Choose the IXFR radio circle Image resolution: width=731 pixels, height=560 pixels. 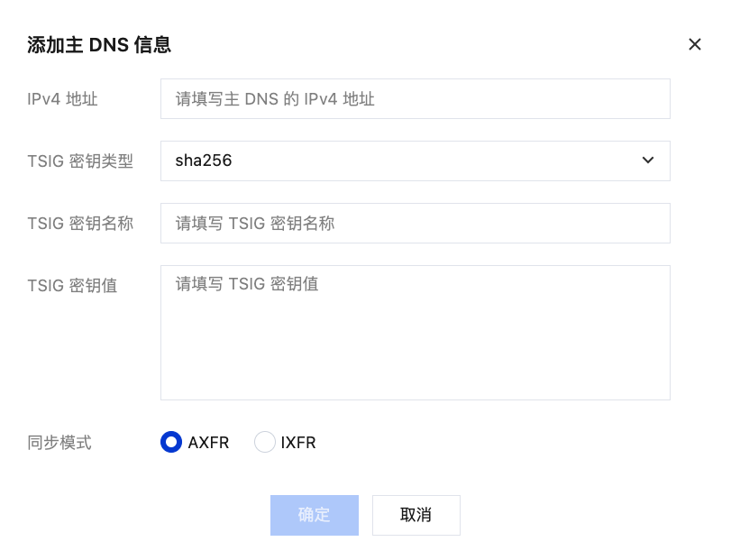click(x=265, y=442)
